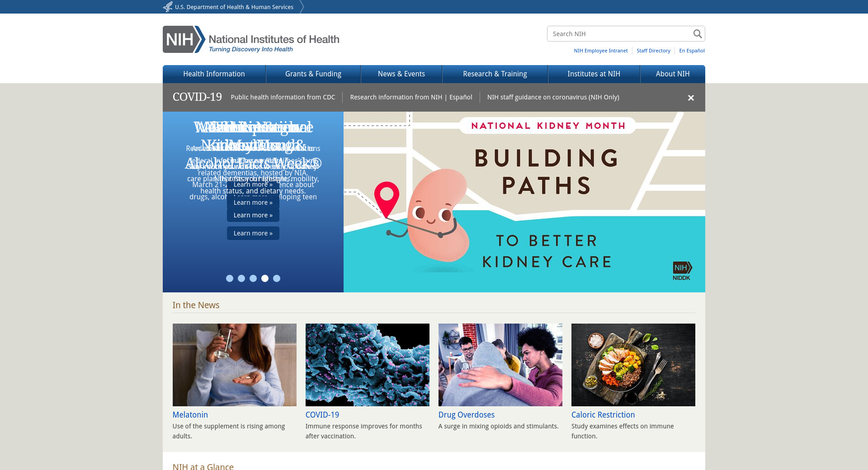Click the search magnifying glass icon
868x470 pixels.
tap(697, 34)
